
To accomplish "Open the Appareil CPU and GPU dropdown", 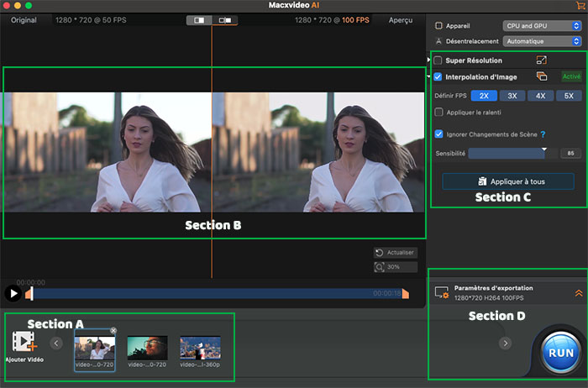I will click(542, 26).
